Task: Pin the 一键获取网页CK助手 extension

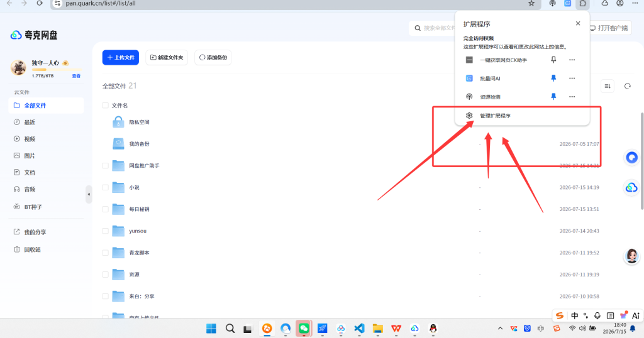Action: tap(553, 60)
